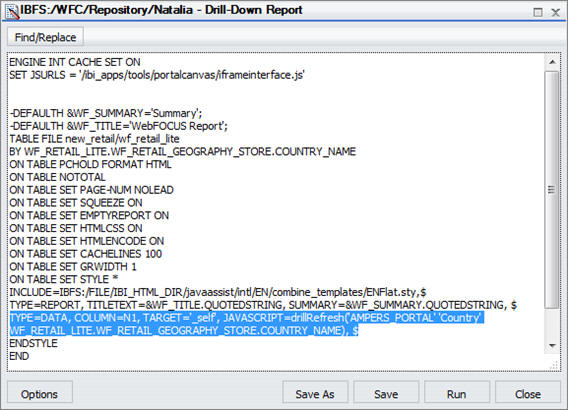This screenshot has width=568, height=410.
Task: Open the Options menu
Action: click(x=39, y=394)
